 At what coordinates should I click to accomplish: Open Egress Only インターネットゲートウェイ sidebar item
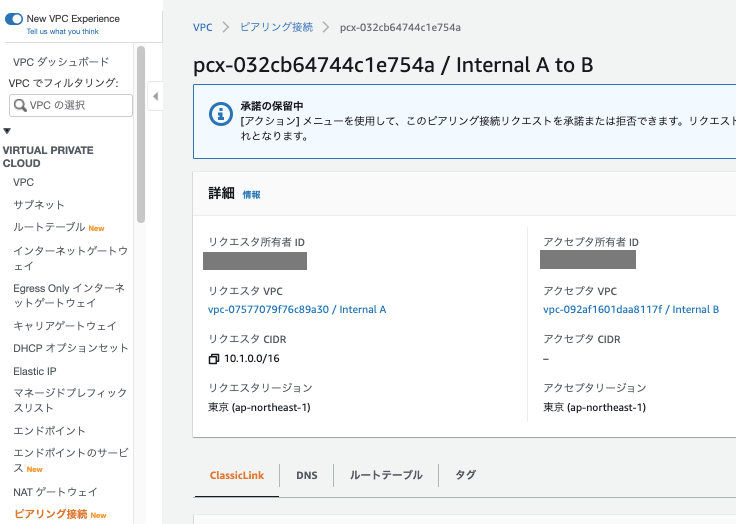click(x=69, y=295)
